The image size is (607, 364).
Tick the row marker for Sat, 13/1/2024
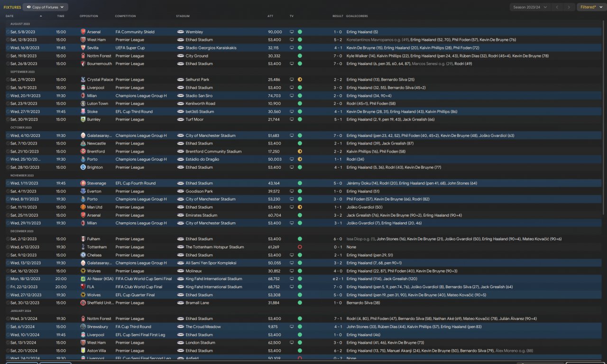click(8, 343)
